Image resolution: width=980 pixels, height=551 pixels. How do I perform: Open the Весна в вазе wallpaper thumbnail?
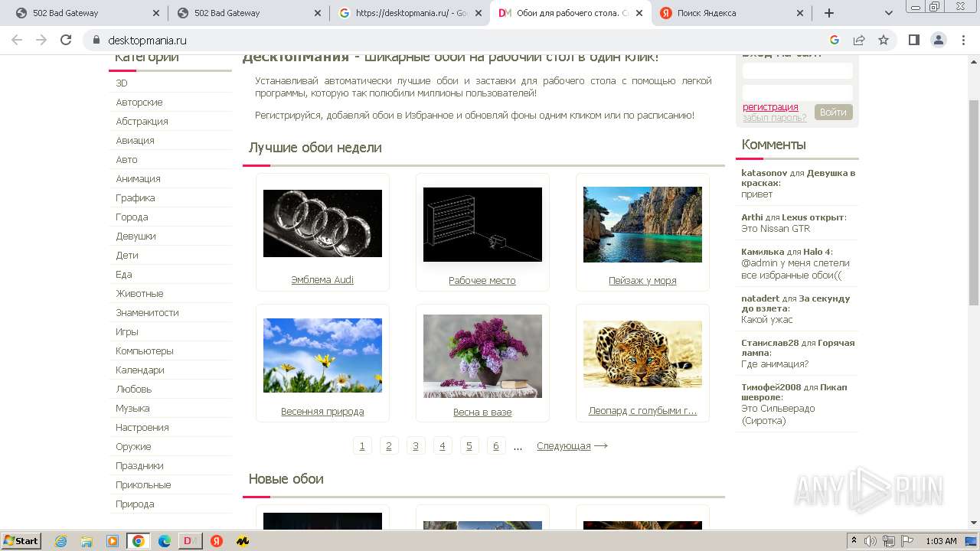click(x=482, y=356)
